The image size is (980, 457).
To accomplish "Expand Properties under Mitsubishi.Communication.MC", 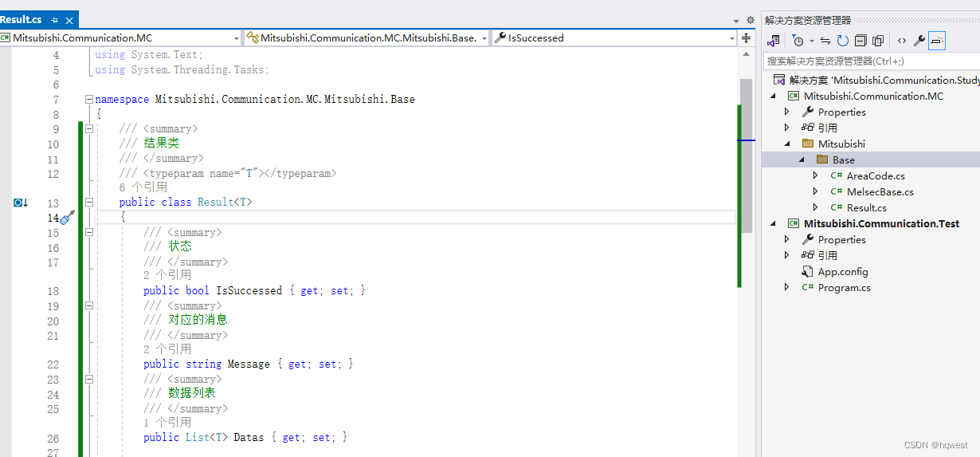I will pos(786,112).
